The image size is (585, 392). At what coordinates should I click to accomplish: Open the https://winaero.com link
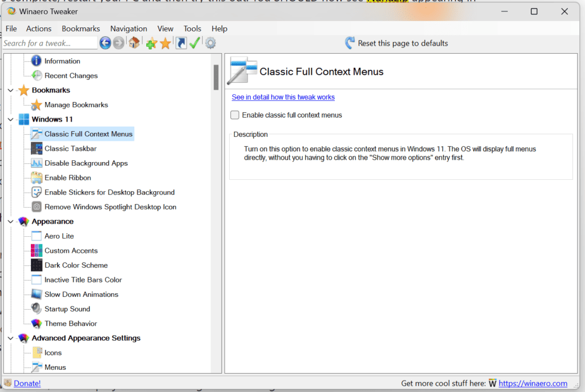point(533,383)
